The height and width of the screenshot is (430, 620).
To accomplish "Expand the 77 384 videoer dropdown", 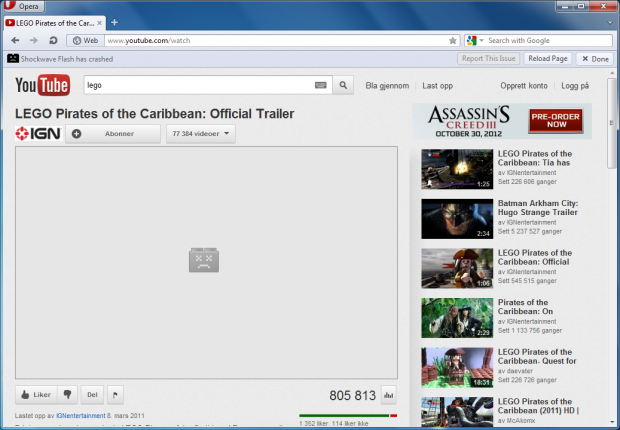I will tap(200, 133).
